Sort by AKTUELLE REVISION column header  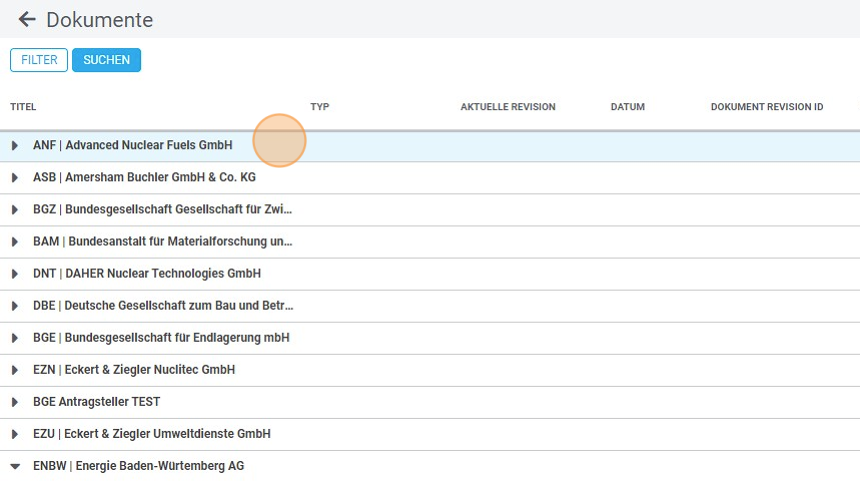click(x=508, y=106)
